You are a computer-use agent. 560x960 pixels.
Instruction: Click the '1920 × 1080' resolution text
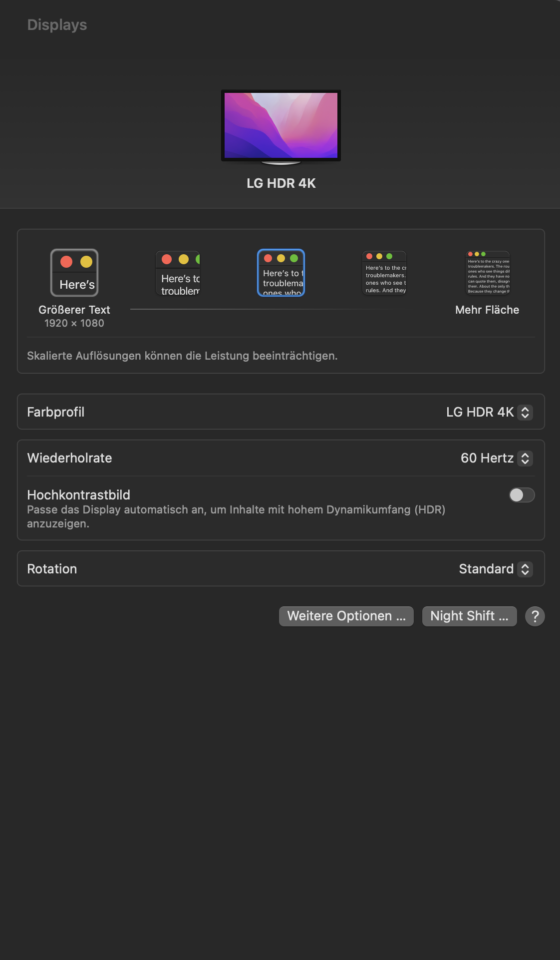pos(74,323)
